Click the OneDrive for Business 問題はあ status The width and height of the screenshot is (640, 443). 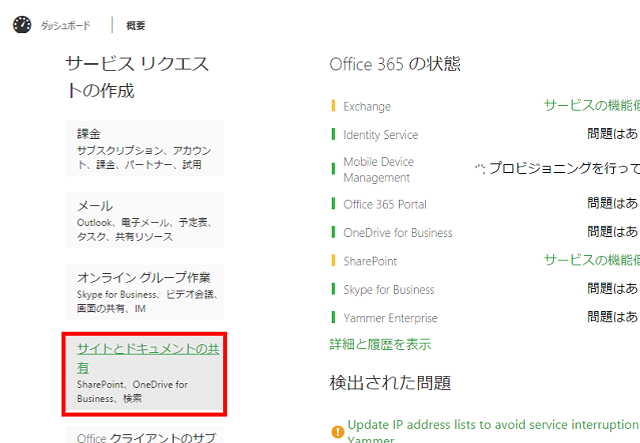click(613, 232)
